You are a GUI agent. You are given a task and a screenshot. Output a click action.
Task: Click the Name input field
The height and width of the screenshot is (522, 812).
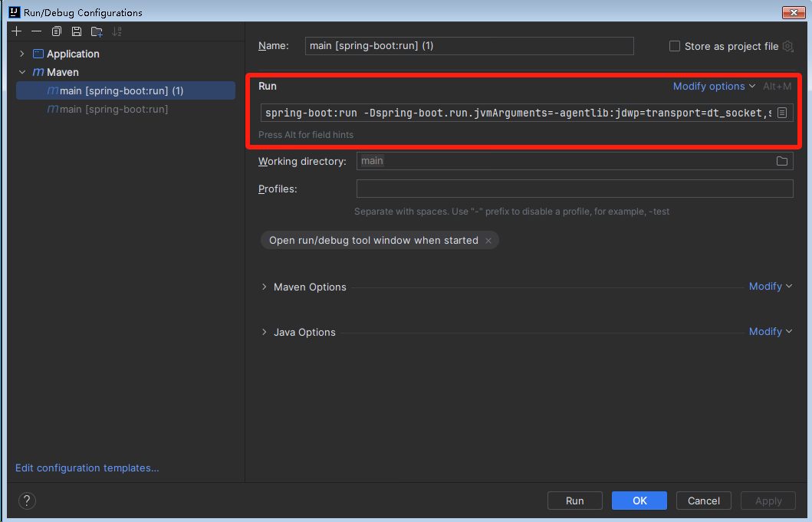point(469,45)
